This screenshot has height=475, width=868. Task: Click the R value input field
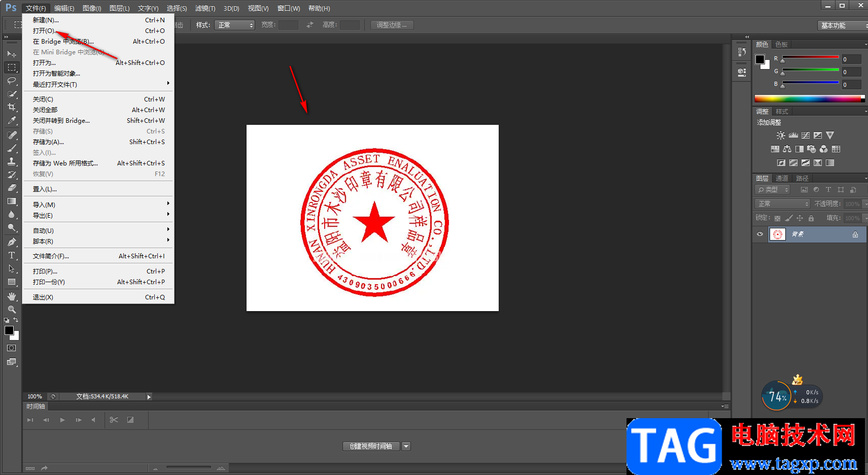pos(852,59)
